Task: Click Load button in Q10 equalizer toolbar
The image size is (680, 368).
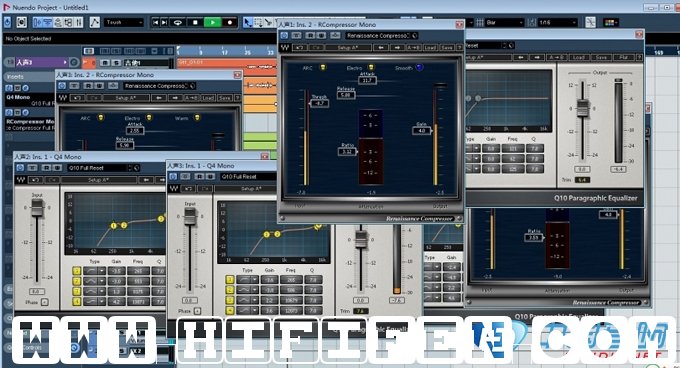Action: [579, 57]
